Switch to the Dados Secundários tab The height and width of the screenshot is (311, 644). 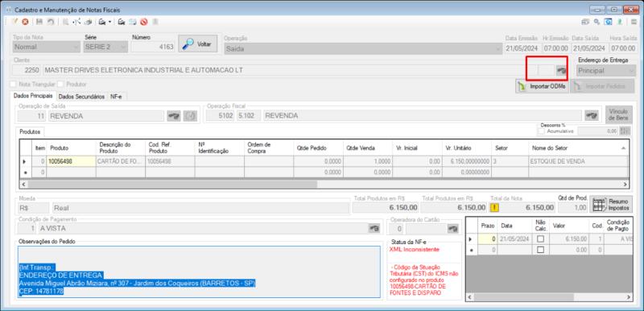point(81,97)
